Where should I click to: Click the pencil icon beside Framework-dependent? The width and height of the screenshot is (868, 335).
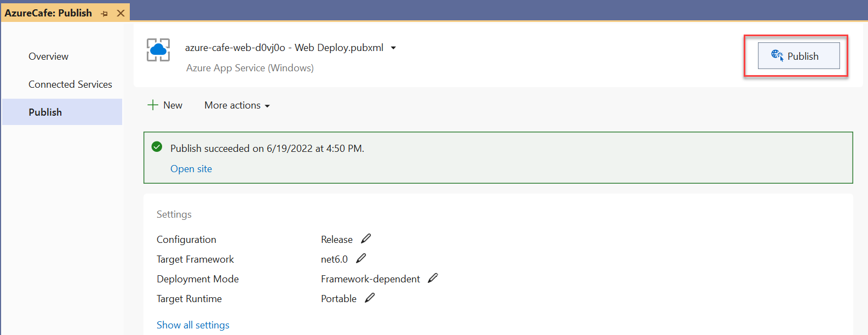pyautogui.click(x=433, y=278)
